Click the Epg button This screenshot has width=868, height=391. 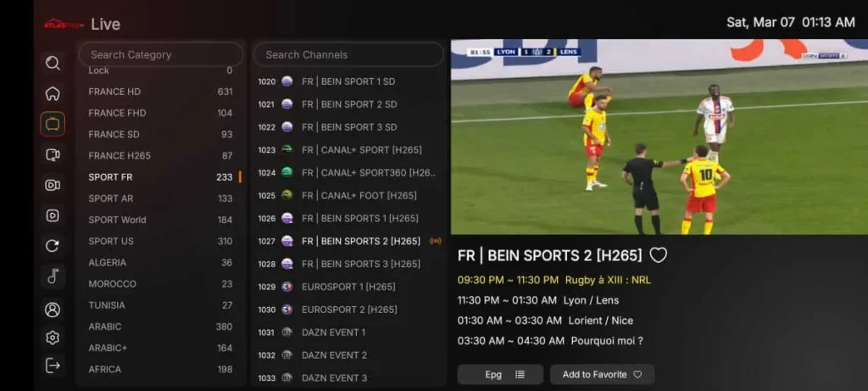(x=500, y=374)
